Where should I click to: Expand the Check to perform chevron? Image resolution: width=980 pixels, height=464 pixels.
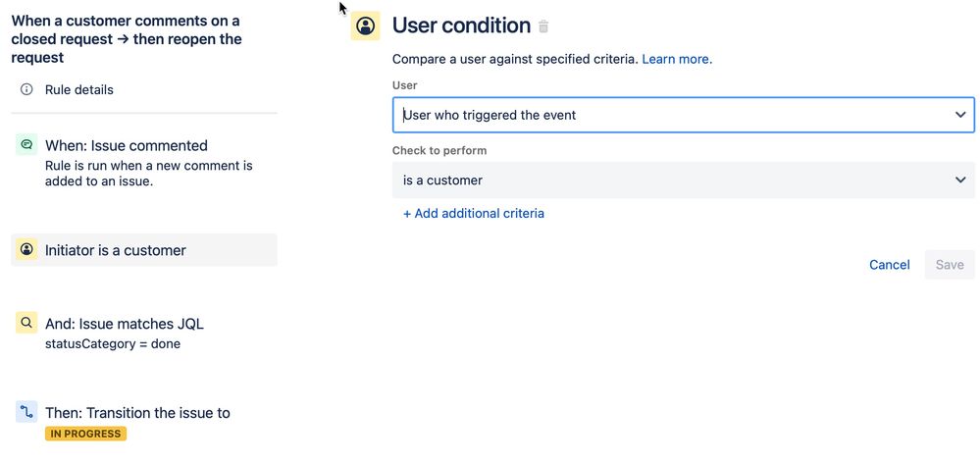pyautogui.click(x=960, y=180)
